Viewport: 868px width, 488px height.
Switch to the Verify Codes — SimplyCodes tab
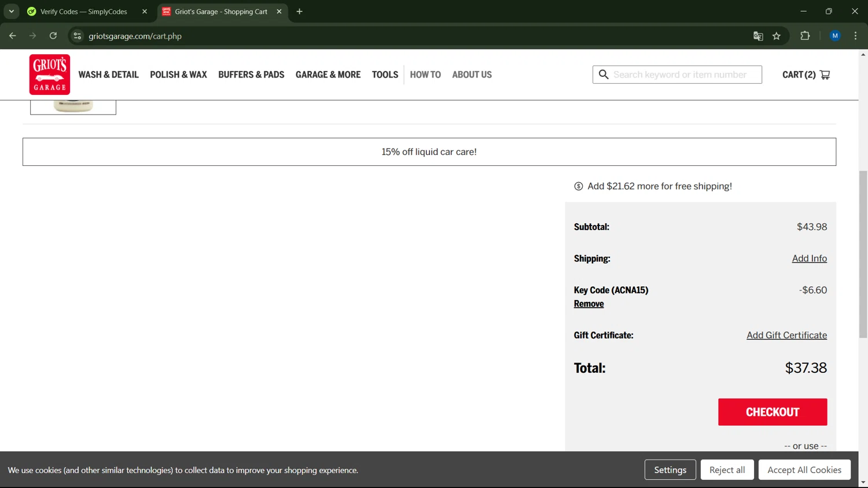tap(84, 12)
